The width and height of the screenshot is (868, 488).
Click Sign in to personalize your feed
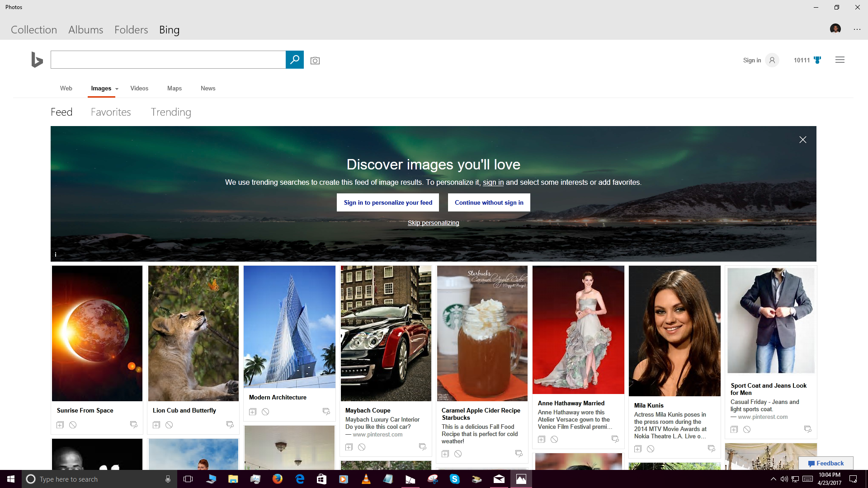(x=388, y=202)
